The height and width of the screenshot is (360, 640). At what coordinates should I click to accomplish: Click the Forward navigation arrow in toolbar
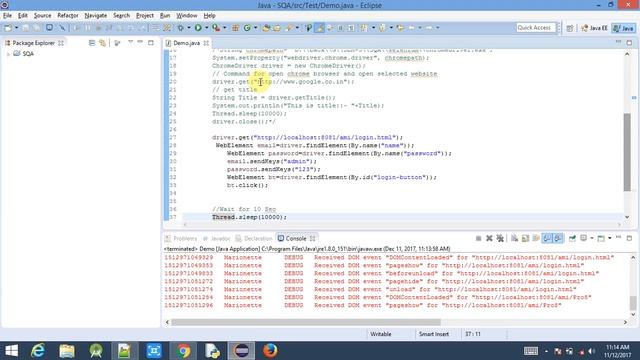pyautogui.click(x=429, y=28)
